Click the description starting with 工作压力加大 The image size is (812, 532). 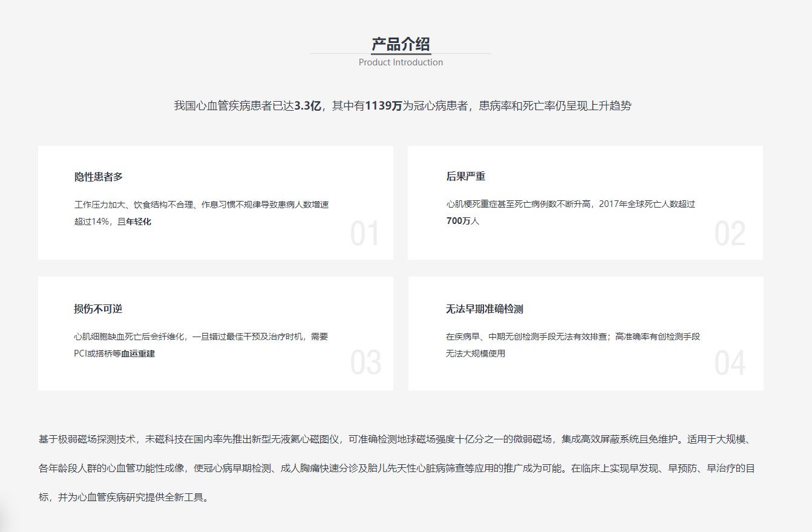(201, 205)
